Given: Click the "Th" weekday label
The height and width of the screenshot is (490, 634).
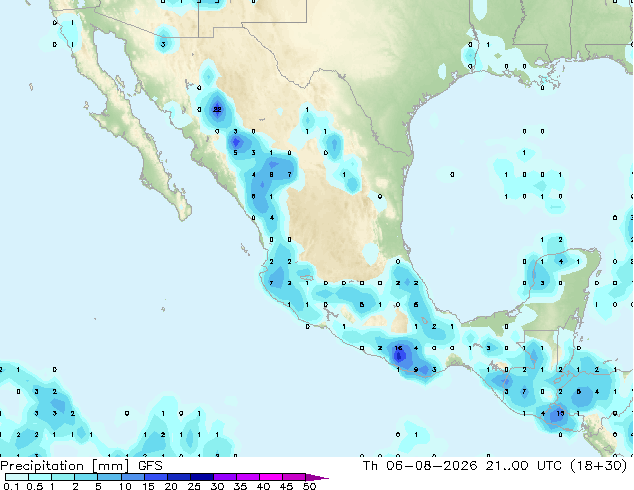Looking at the screenshot, I should coord(370,465).
